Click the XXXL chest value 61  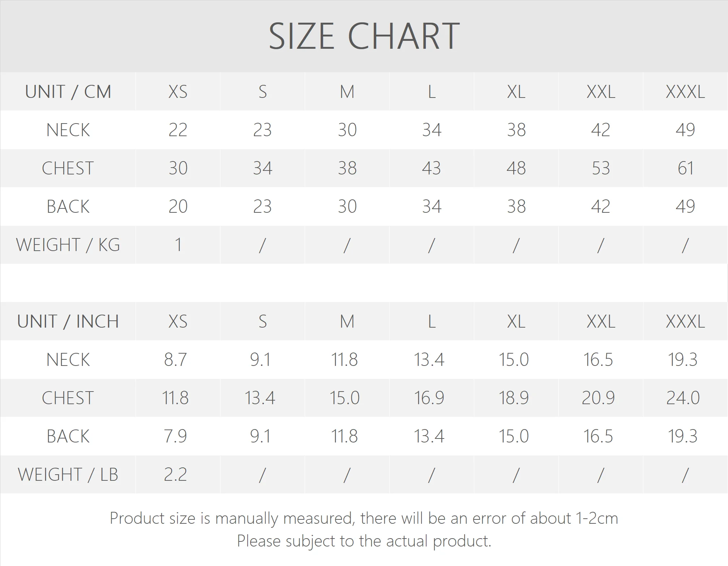tap(685, 168)
